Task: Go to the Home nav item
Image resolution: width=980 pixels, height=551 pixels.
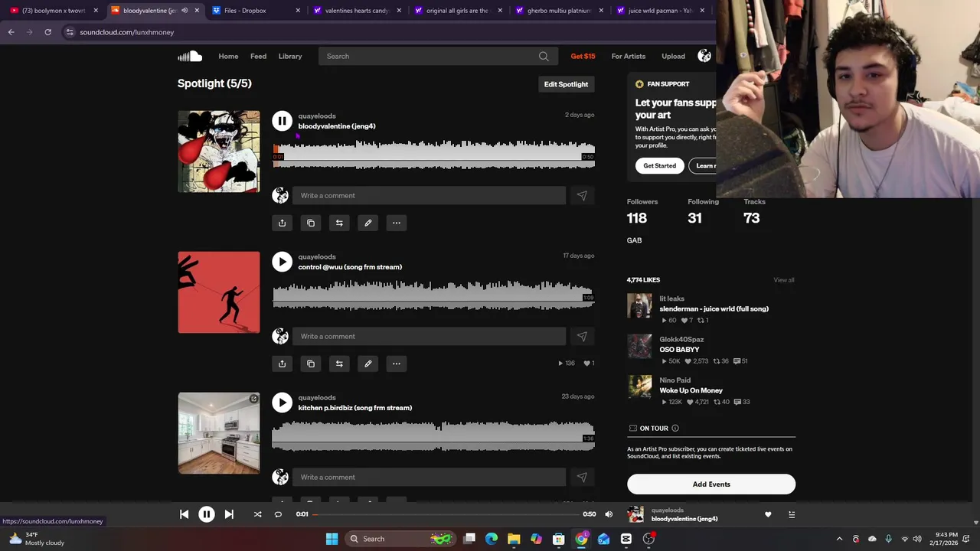Action: click(228, 56)
